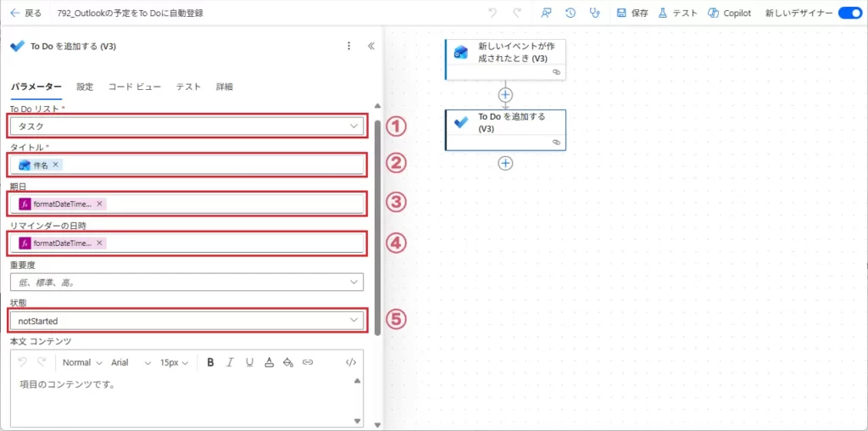Remove formatDateTime token from リマインダーの日時
The width and height of the screenshot is (868, 431).
[x=99, y=243]
